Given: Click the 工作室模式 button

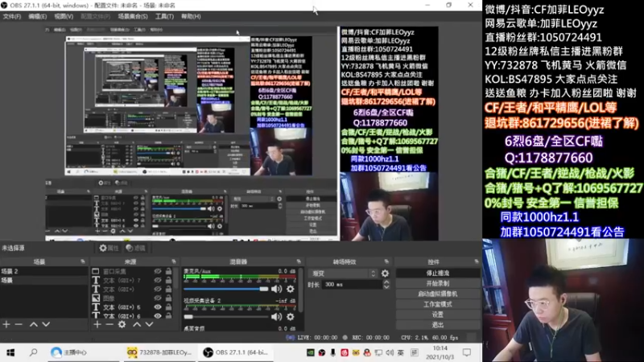Looking at the screenshot, I should pyautogui.click(x=438, y=304).
